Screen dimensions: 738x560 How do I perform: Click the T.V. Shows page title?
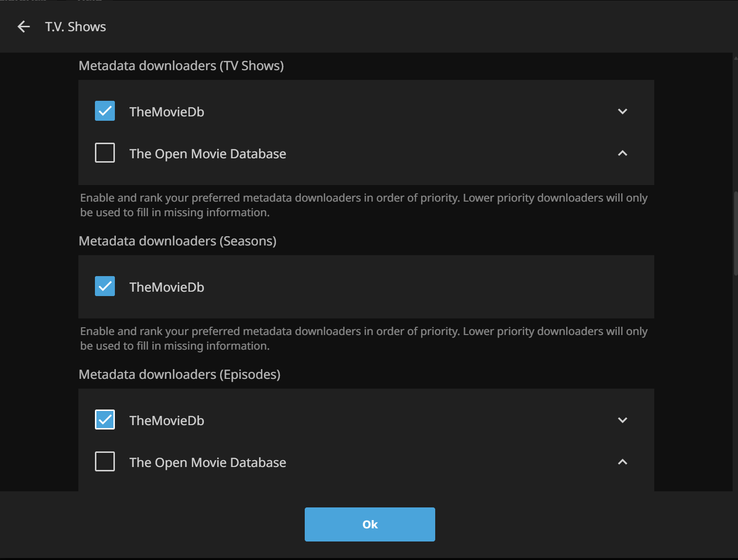click(x=75, y=27)
